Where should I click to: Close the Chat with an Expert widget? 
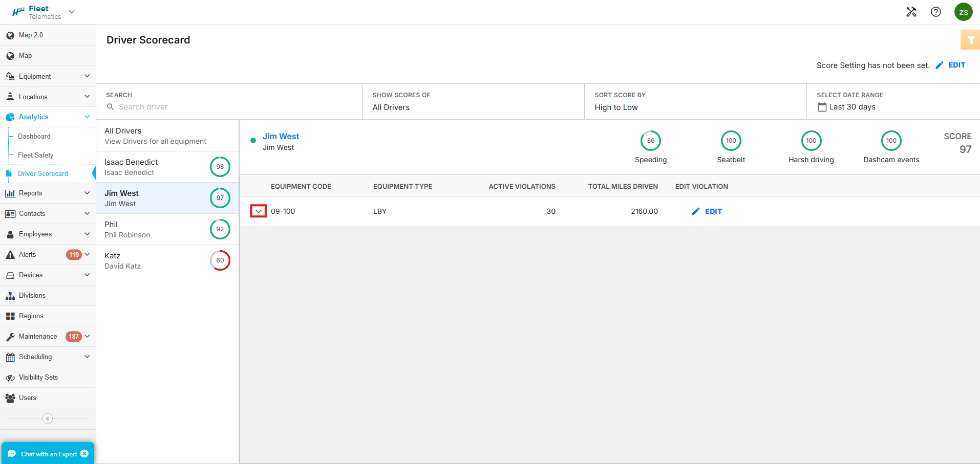84,454
